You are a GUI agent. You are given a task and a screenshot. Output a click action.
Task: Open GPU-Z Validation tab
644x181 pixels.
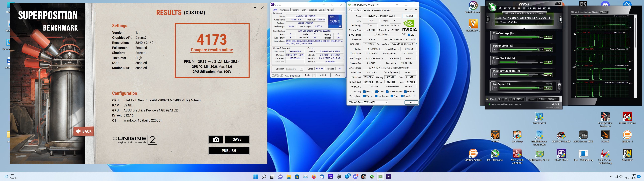tap(387, 10)
